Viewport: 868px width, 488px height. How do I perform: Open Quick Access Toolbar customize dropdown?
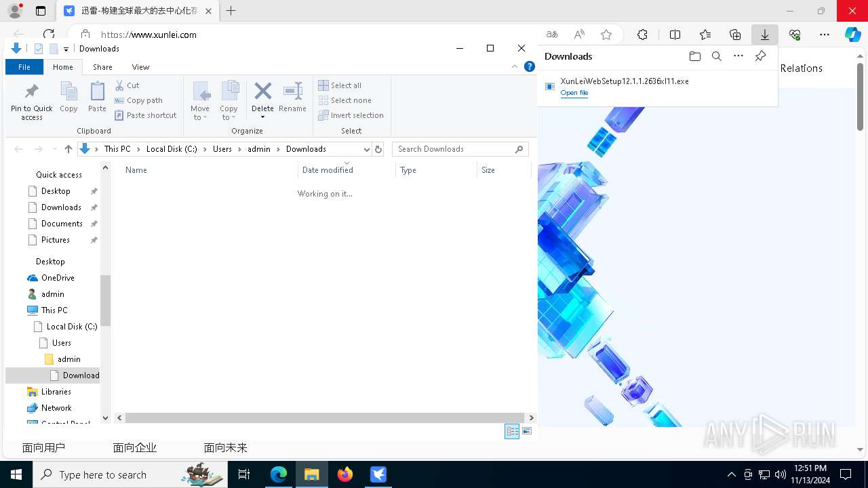66,49
